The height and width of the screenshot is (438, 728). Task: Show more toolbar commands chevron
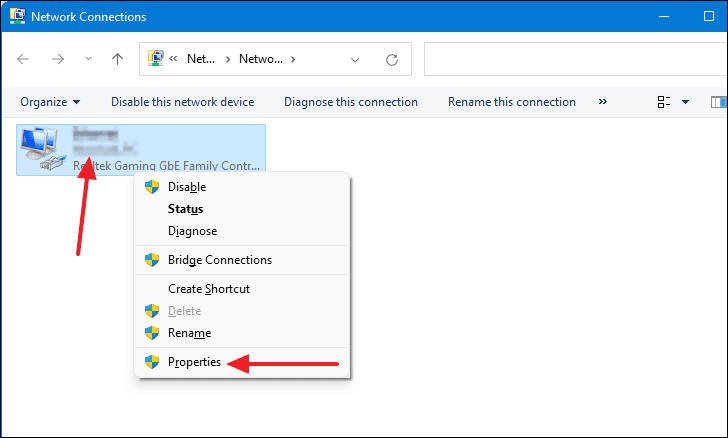coord(602,102)
